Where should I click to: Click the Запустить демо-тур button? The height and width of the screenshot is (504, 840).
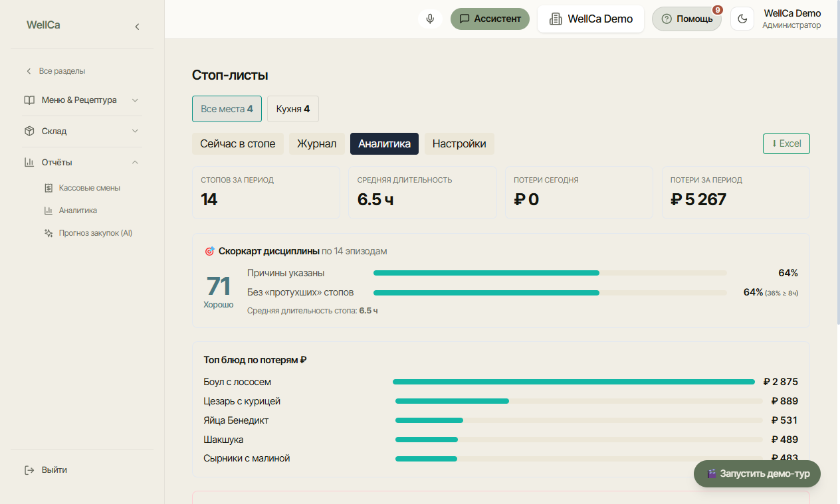pyautogui.click(x=757, y=474)
